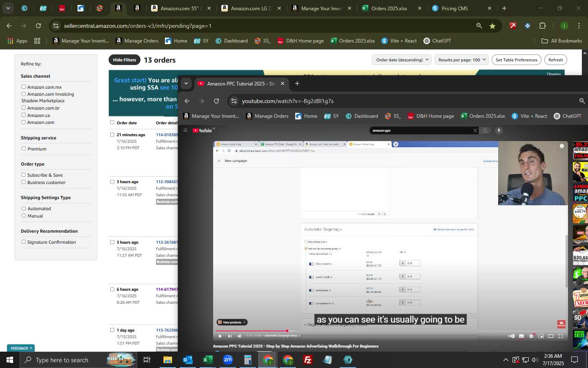This screenshot has height=368, width=588.
Task: Skip to next YouTube video
Action: (x=229, y=336)
